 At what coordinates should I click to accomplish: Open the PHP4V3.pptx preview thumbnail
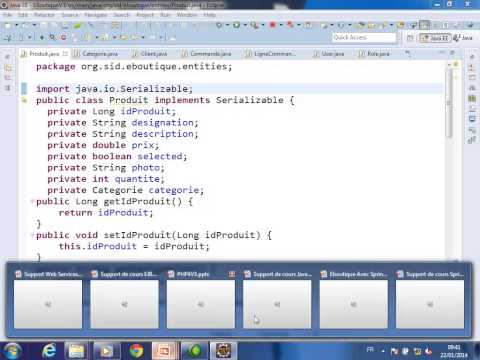(201, 304)
